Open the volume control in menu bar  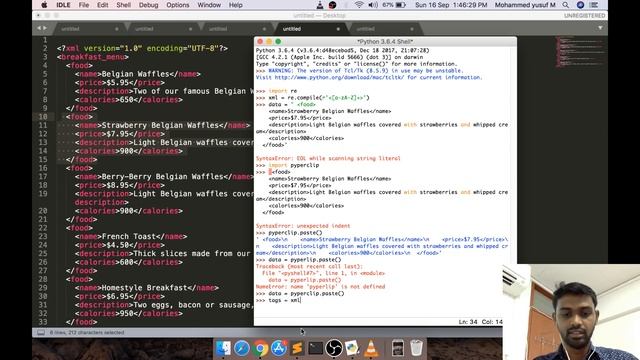pos(373,5)
